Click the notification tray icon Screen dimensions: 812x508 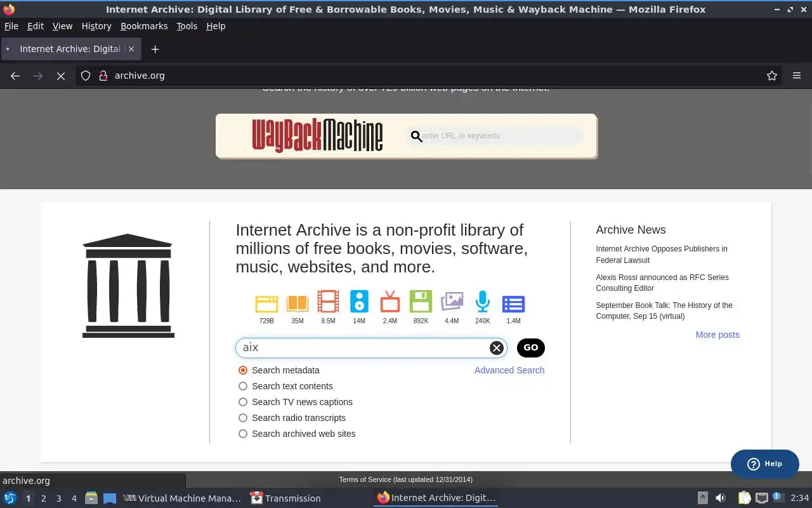point(778,497)
